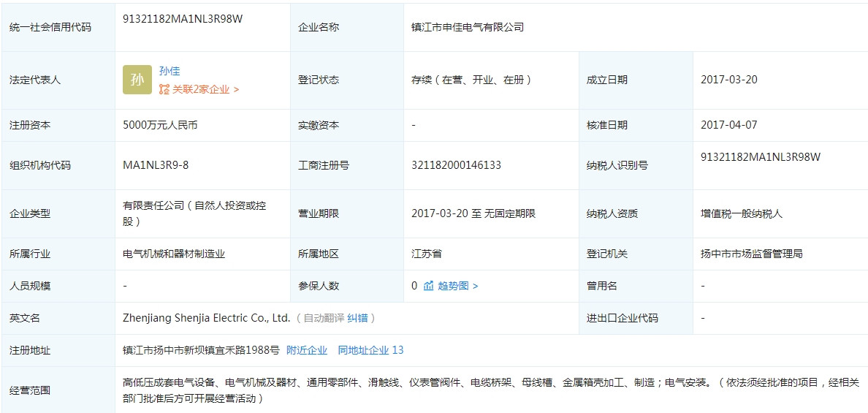Viewport: 868px width, 413px height.
Task: Select the 工商注册号 value 321182000146133
Action: point(456,165)
